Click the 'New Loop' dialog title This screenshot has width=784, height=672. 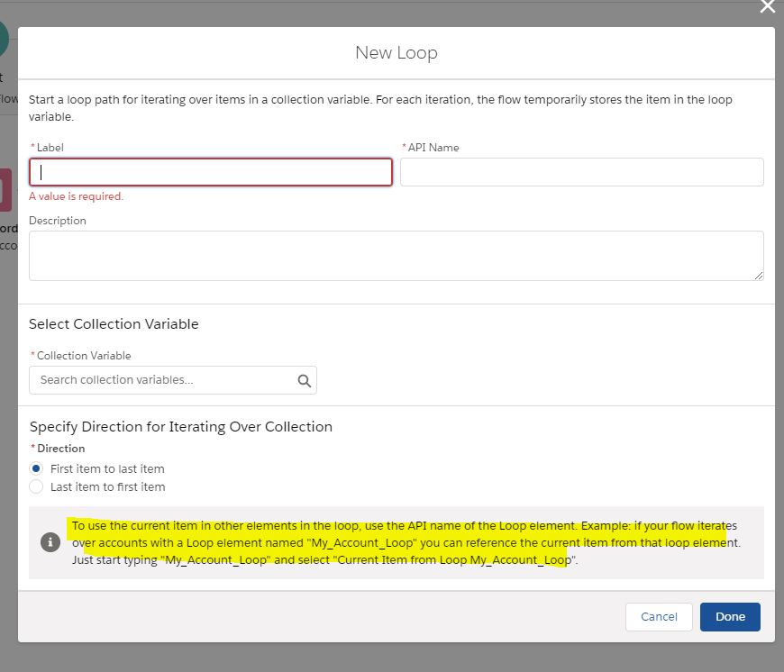click(397, 53)
